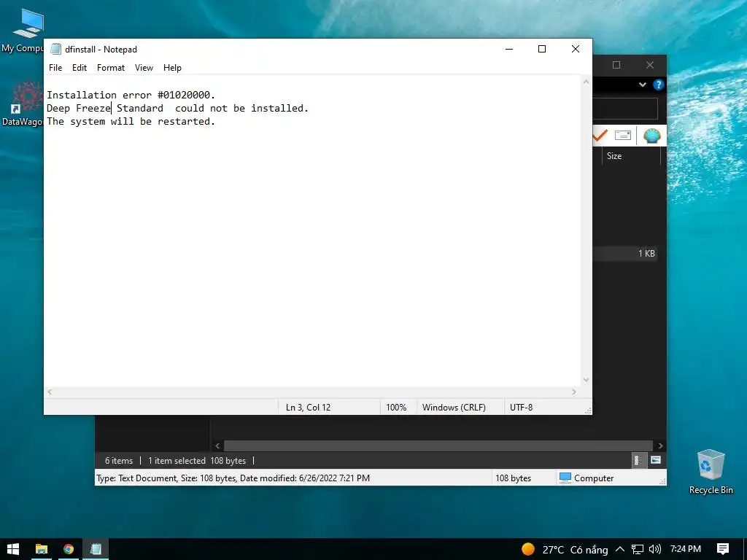Close the Notepad window
747x560 pixels.
(576, 49)
